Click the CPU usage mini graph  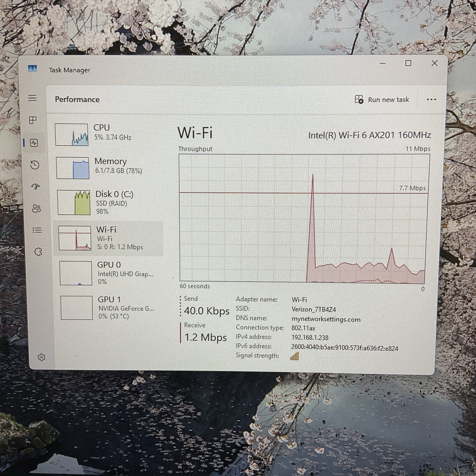[x=72, y=135]
